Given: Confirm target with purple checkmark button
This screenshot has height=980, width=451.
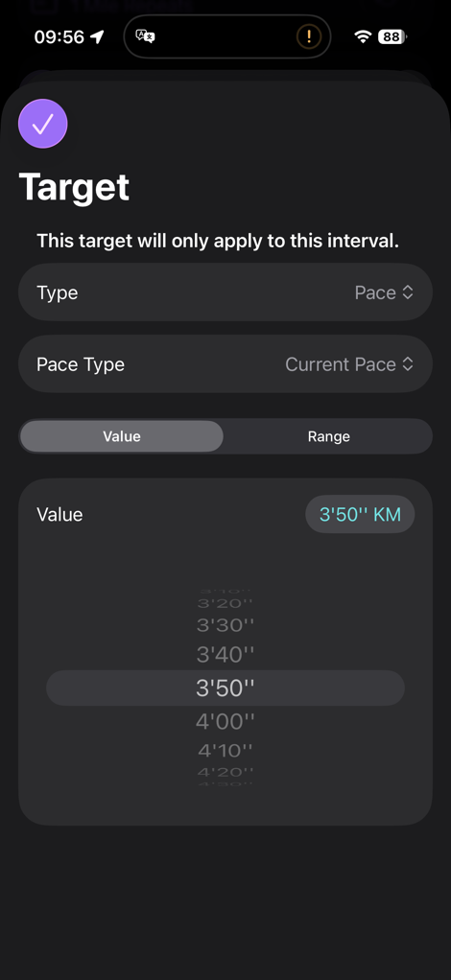Looking at the screenshot, I should click(42, 124).
